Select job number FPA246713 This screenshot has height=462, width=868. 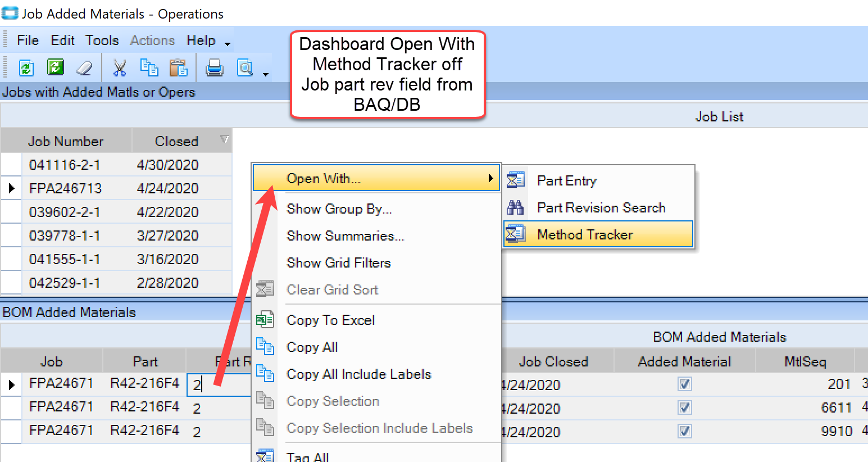pos(66,188)
